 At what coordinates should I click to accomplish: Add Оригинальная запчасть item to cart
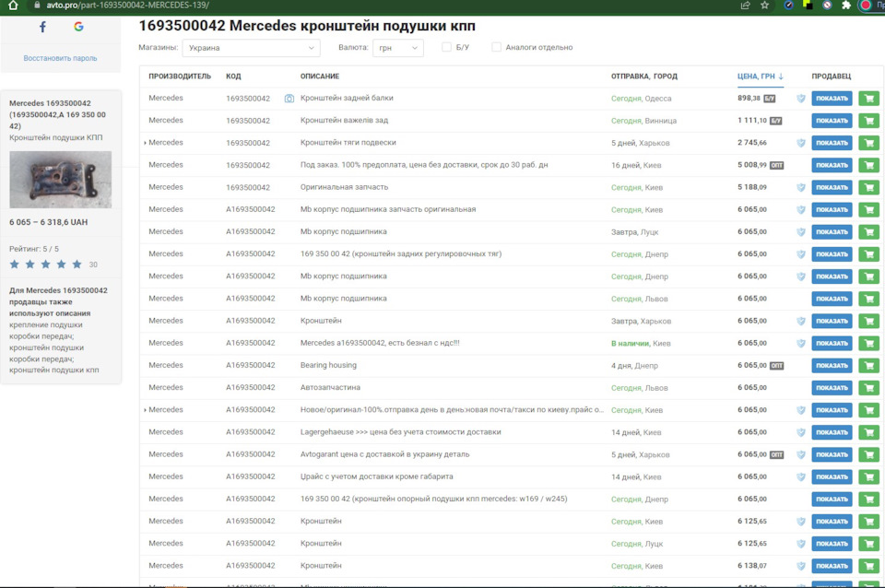tap(868, 187)
